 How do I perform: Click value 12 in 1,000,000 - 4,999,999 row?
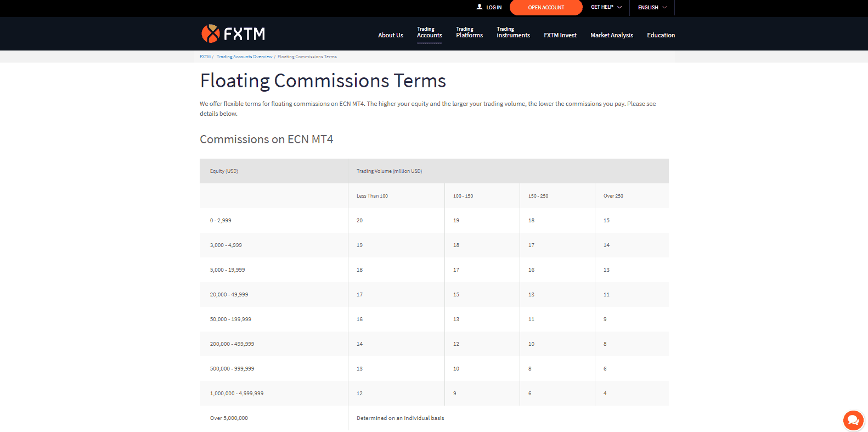359,394
